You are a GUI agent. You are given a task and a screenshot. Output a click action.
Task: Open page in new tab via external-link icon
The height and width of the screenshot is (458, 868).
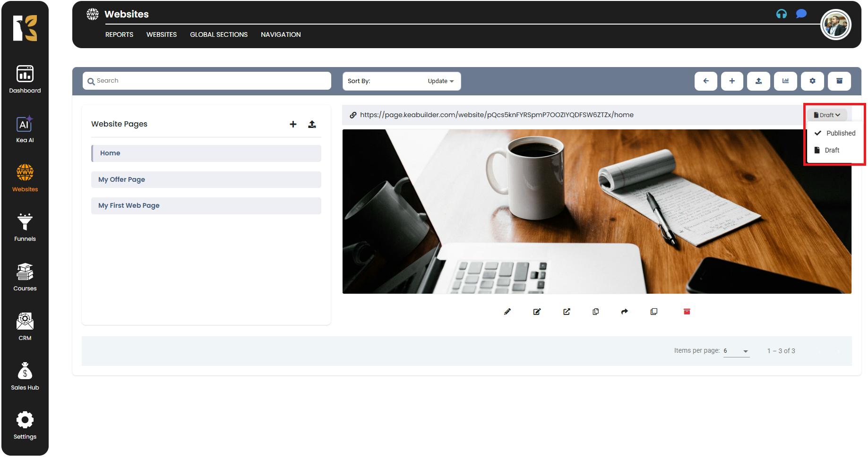point(566,312)
